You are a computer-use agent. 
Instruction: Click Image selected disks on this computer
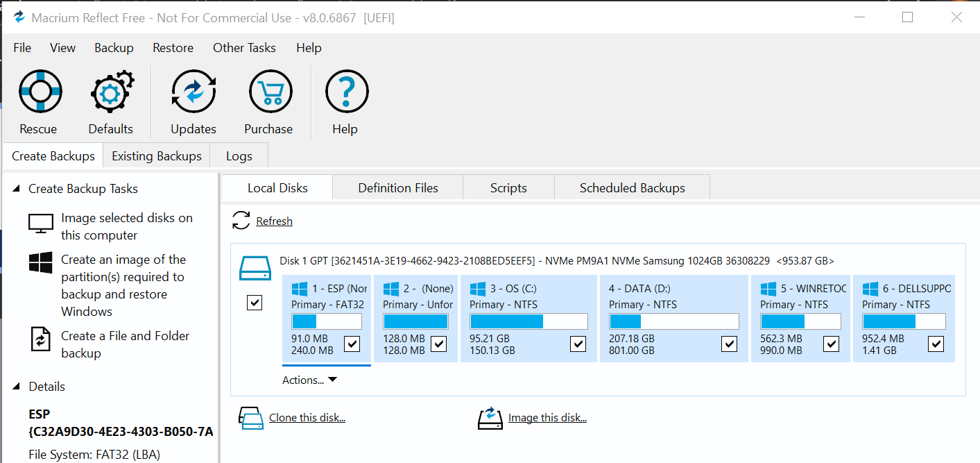tap(127, 227)
